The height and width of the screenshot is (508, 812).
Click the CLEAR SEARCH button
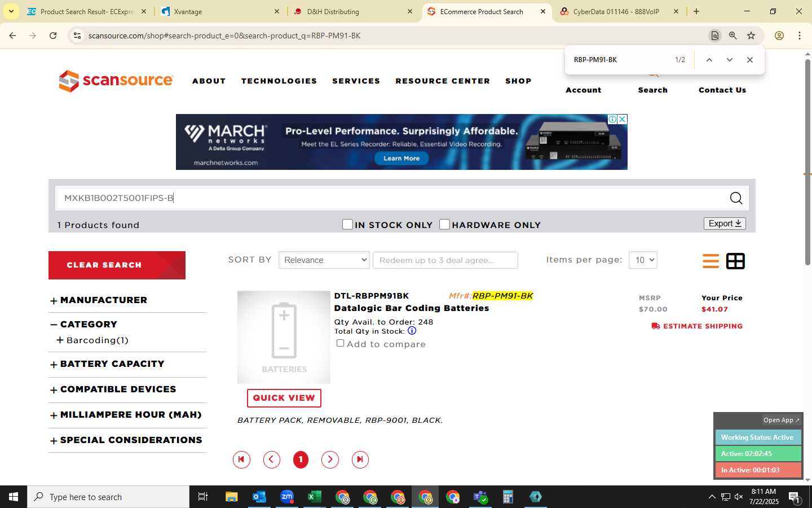(117, 265)
